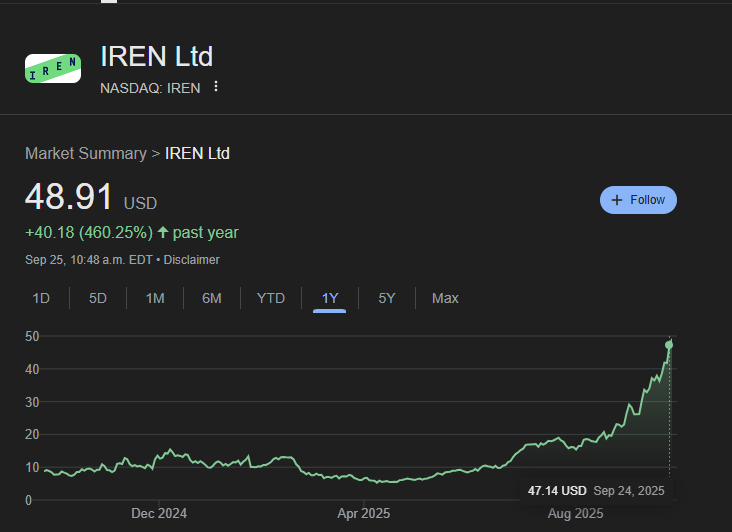The image size is (732, 532).
Task: Click the IREN company logo
Action: point(53,69)
